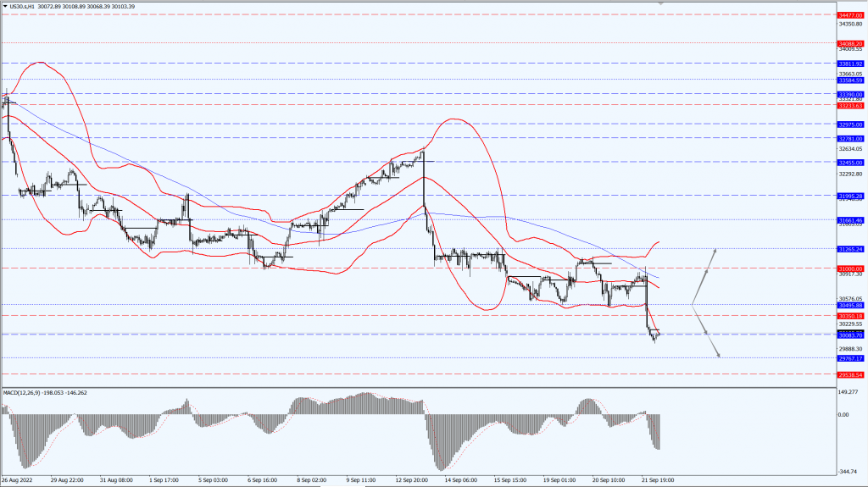Select the blue 30495.88 price label
This screenshot has width=868, height=487.
point(850,305)
